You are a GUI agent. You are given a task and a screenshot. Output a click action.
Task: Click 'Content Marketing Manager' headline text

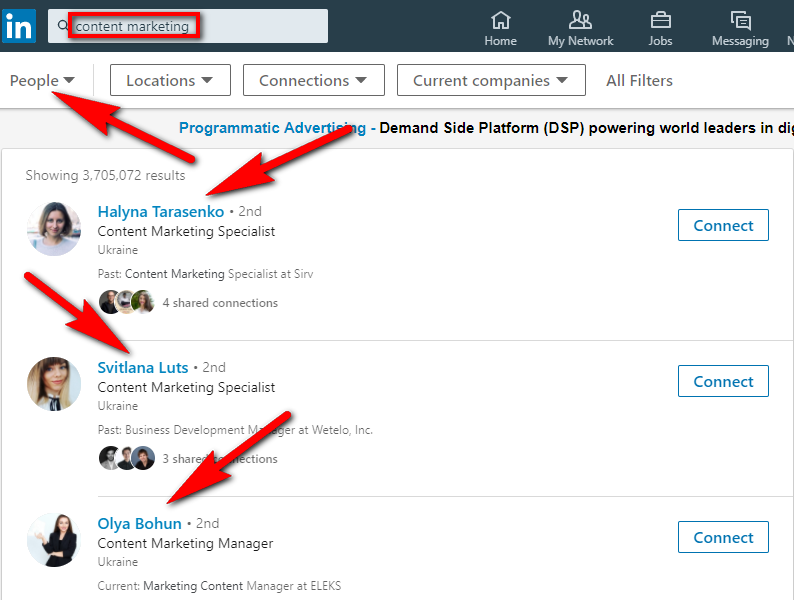[185, 543]
